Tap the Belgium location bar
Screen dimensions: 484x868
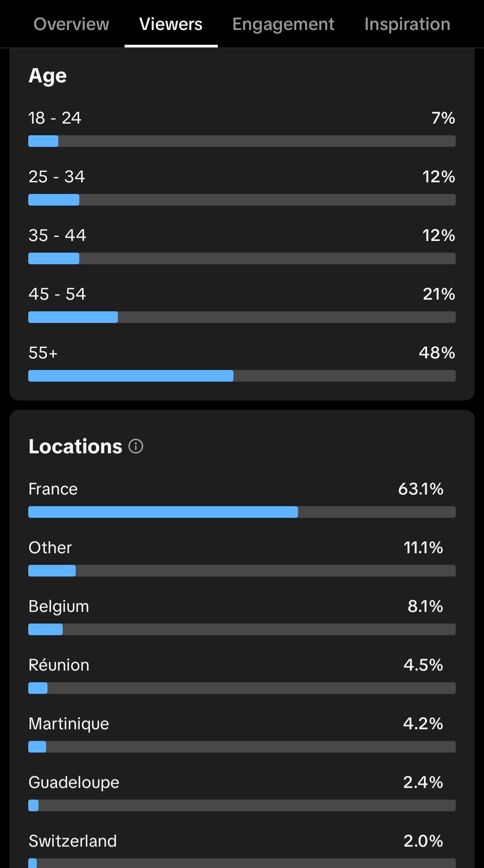tap(242, 629)
